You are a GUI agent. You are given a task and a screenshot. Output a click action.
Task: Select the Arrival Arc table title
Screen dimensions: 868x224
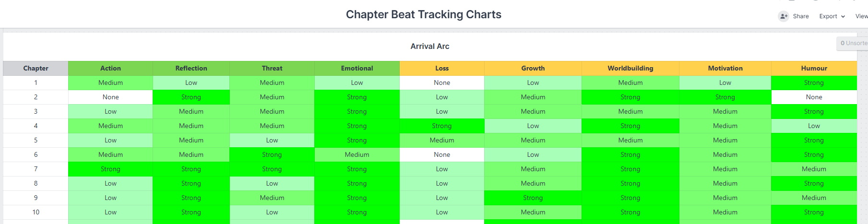(430, 46)
